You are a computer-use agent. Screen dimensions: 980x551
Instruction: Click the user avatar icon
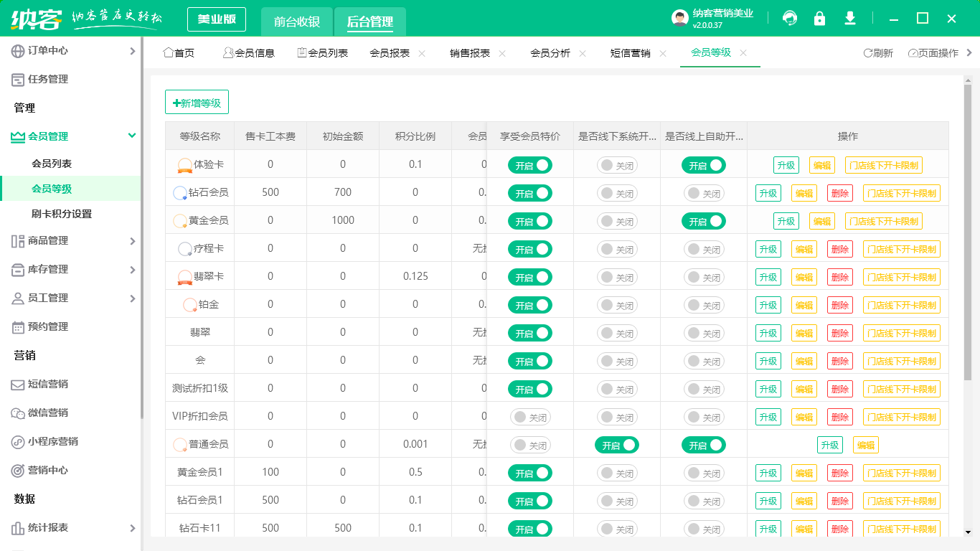[680, 19]
